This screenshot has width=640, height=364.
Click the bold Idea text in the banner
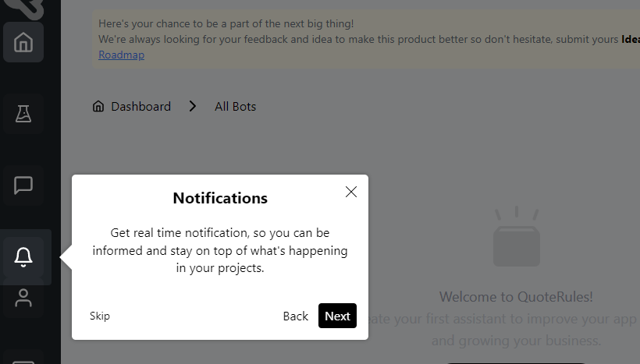pos(631,39)
